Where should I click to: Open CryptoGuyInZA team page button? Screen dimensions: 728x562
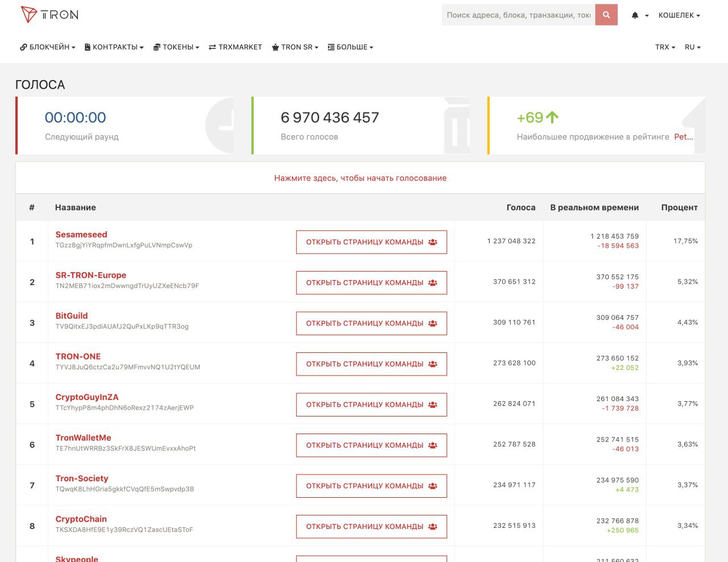(x=371, y=405)
